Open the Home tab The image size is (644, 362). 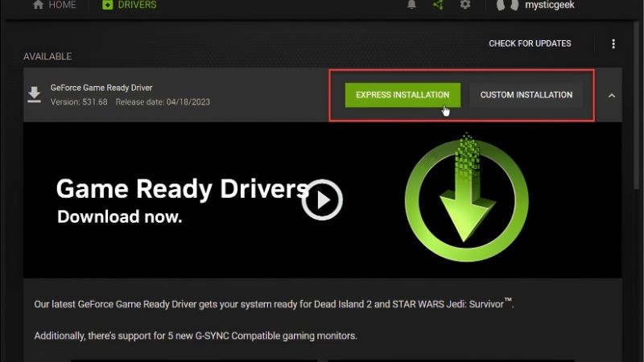[54, 5]
